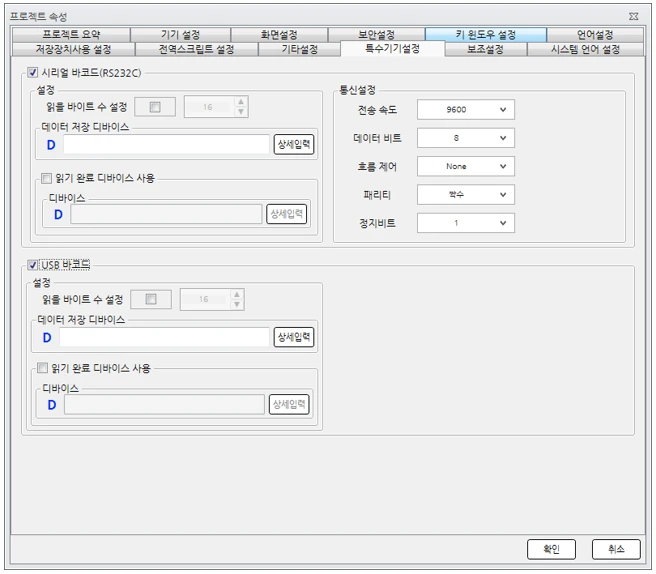Screen dimensions: 656x574
Task: Go to the 저장장치사용 설정 tab
Action: coord(74,49)
